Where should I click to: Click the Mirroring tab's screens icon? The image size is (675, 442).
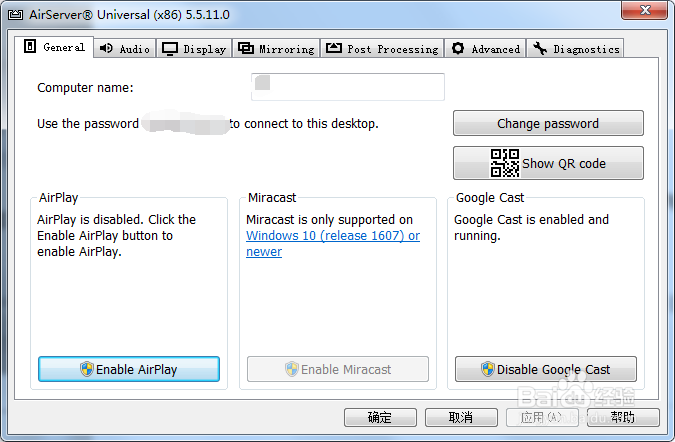(x=245, y=48)
